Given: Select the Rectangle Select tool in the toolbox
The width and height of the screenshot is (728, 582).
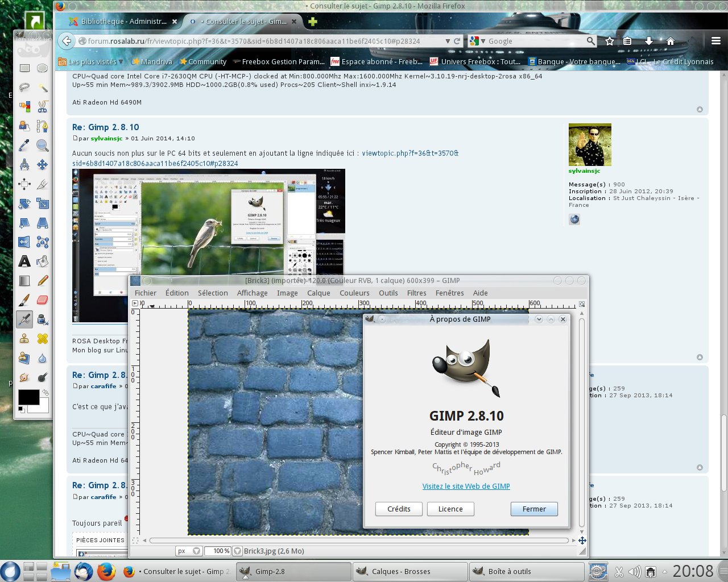Looking at the screenshot, I should click(24, 68).
